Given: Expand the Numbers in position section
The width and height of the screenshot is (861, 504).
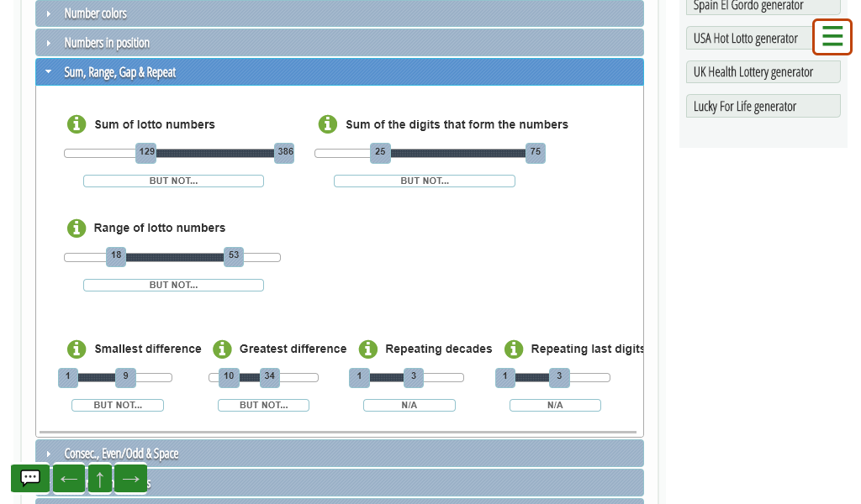Looking at the screenshot, I should click(x=340, y=43).
